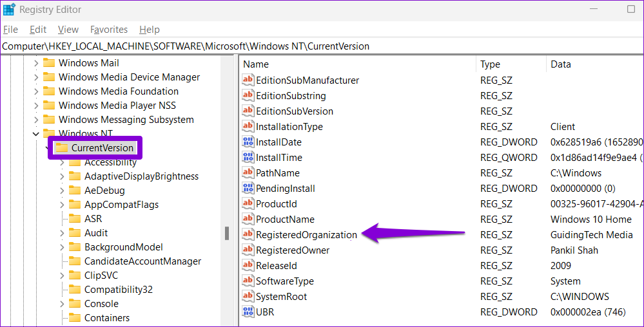The width and height of the screenshot is (644, 327).
Task: Click the Registry Editor app icon in title bar
Action: pyautogui.click(x=9, y=10)
